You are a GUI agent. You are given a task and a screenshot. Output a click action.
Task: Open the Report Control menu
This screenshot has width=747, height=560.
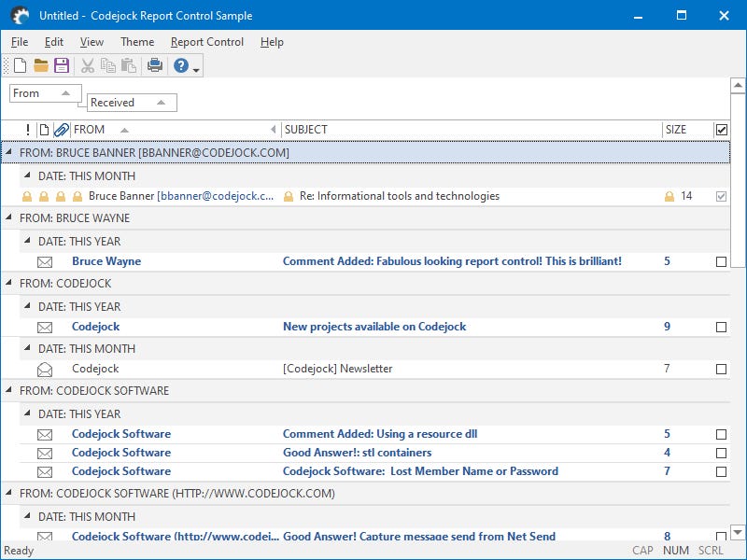(x=206, y=42)
